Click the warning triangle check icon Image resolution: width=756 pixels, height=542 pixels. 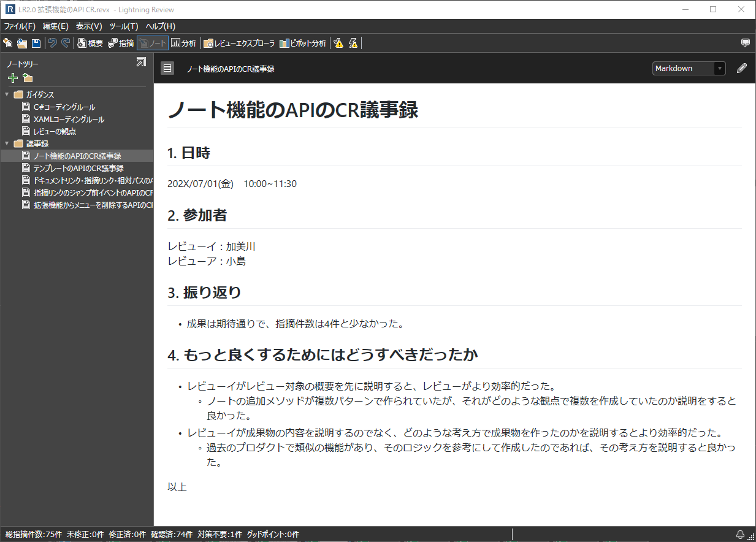(x=338, y=43)
